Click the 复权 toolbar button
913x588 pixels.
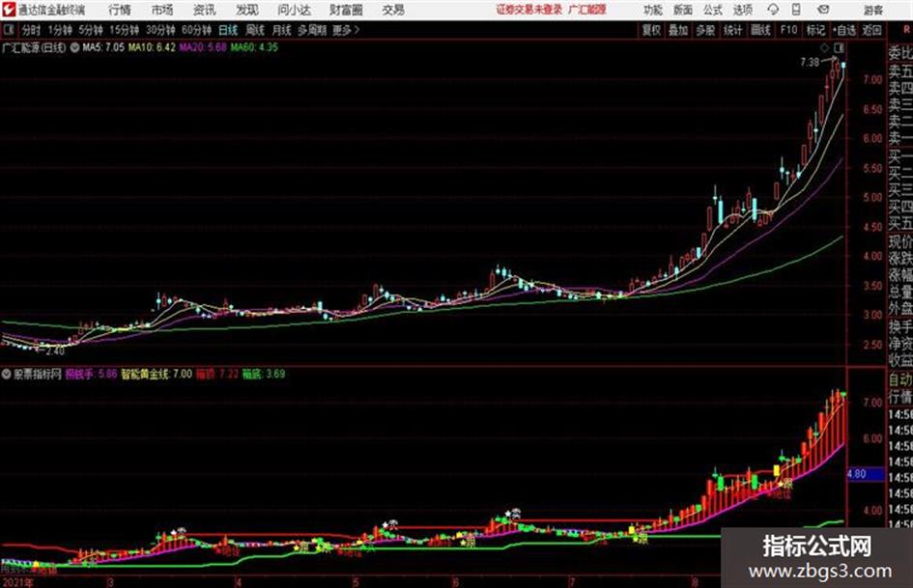(x=651, y=30)
